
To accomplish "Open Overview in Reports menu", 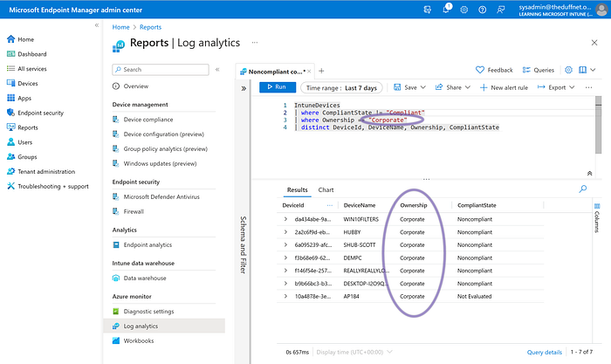I will pyautogui.click(x=130, y=86).
